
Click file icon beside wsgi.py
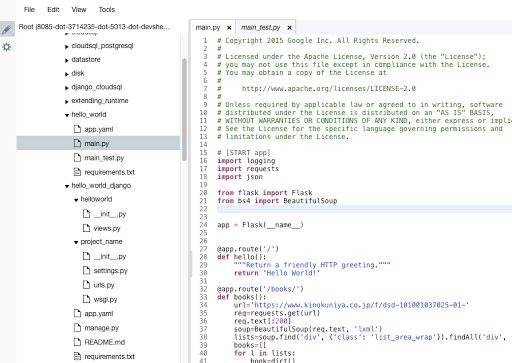point(86,299)
